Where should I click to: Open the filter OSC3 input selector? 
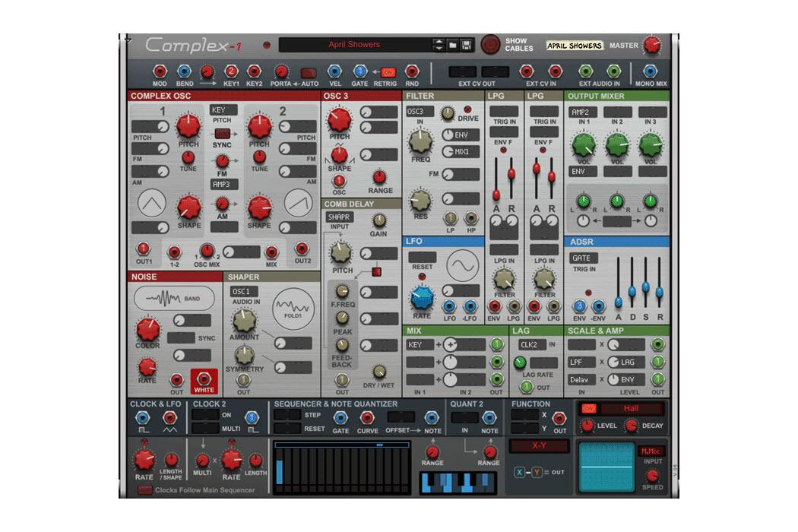click(420, 112)
